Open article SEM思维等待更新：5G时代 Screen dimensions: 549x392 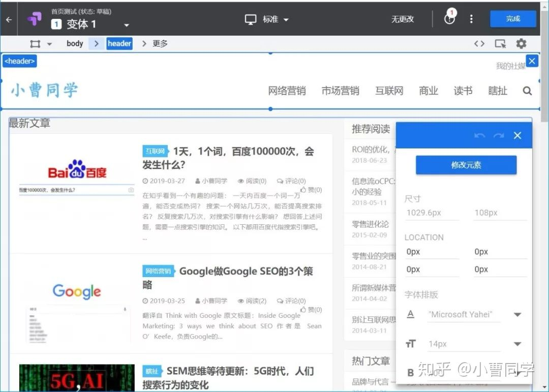tap(228, 378)
